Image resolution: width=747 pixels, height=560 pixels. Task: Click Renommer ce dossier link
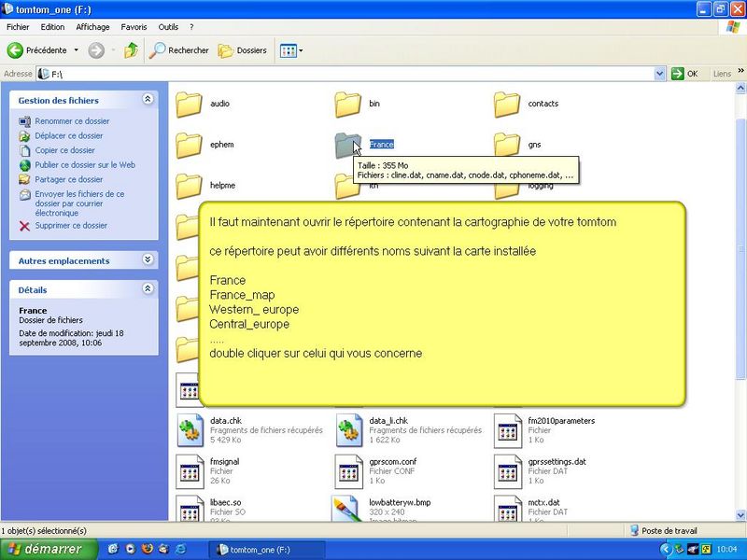(72, 121)
